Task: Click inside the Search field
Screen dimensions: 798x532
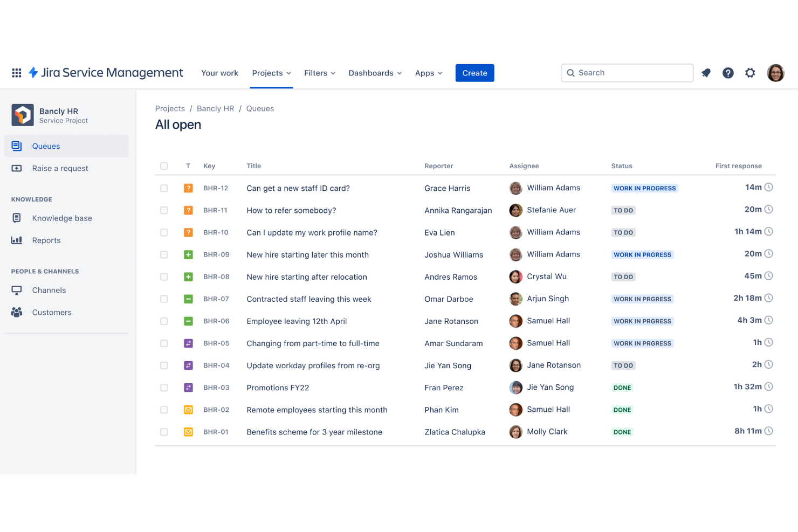Action: [627, 73]
